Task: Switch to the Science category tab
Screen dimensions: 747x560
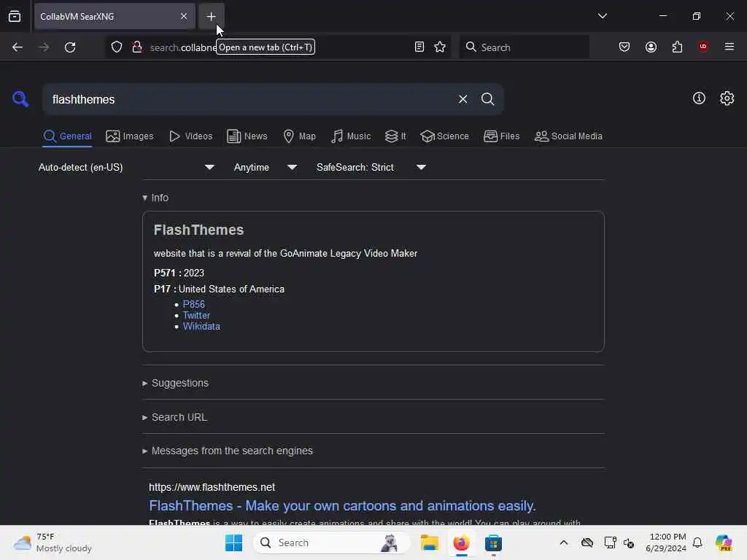Action: [444, 136]
